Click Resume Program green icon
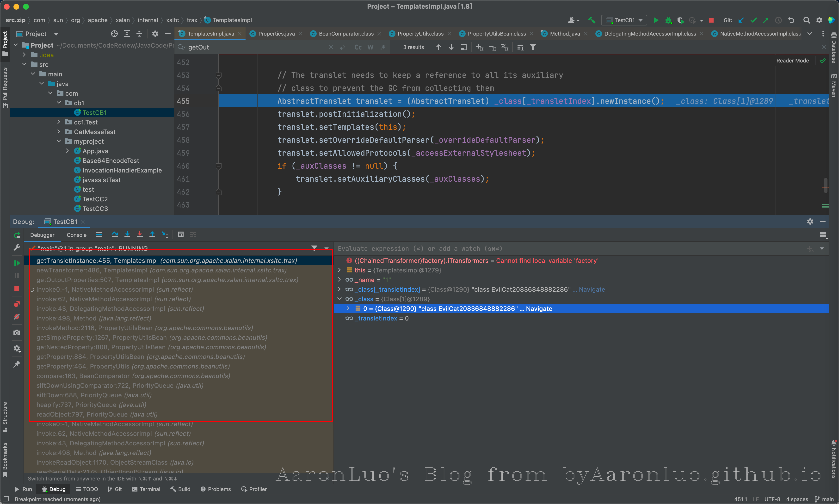 pyautogui.click(x=17, y=263)
